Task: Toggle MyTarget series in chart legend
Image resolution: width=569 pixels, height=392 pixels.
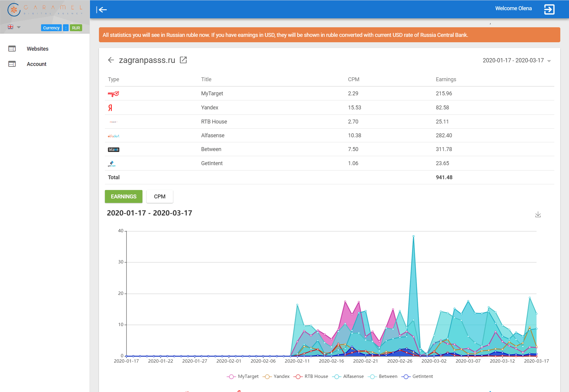Action: (x=243, y=376)
